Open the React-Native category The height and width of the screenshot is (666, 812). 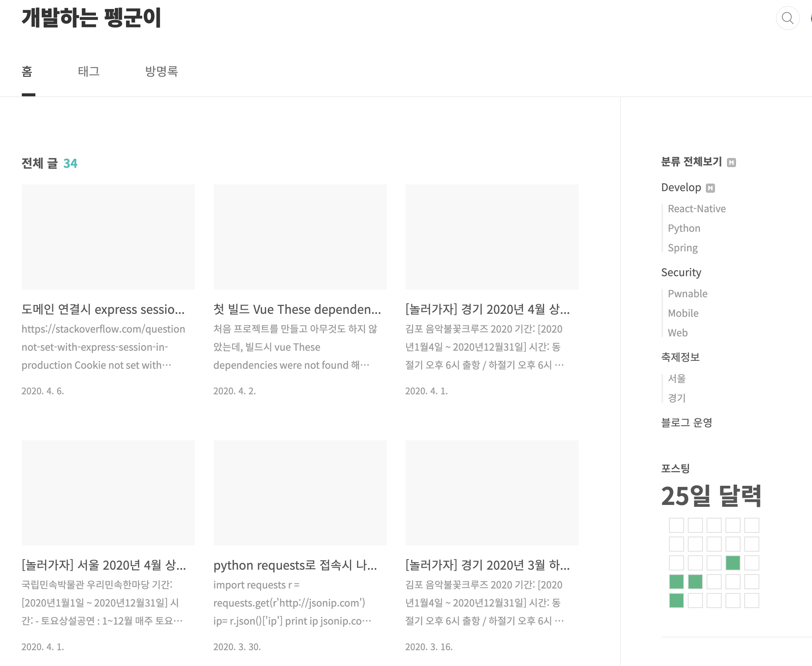pos(696,209)
